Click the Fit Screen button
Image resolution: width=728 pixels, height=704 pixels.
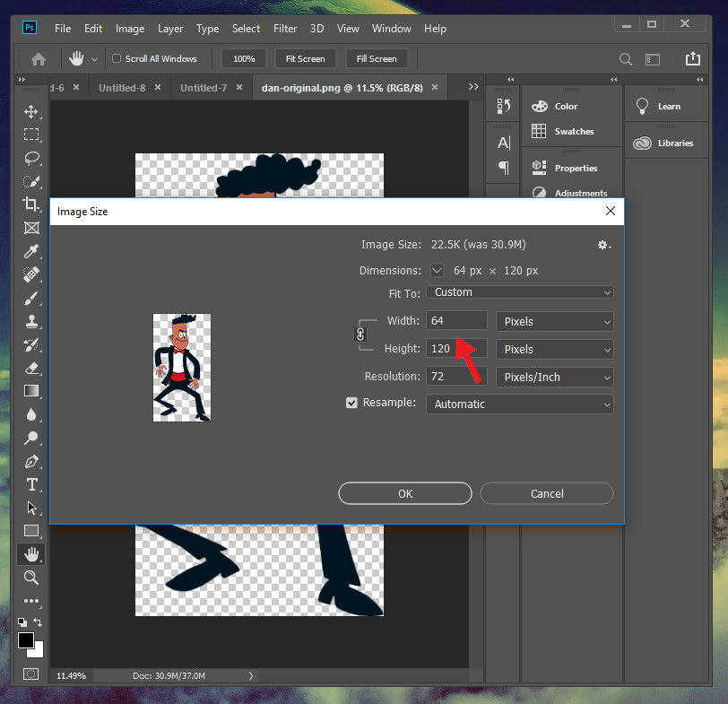pos(305,59)
